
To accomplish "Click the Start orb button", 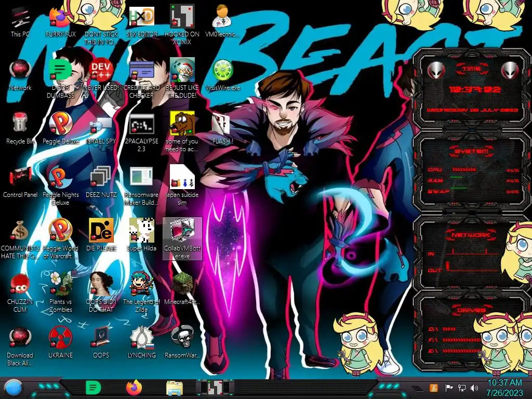I will [x=13, y=388].
